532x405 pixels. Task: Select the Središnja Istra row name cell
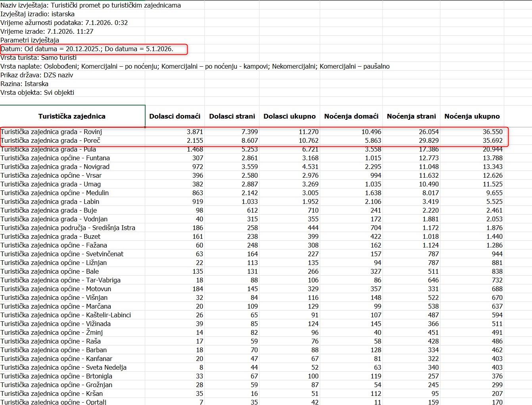point(68,228)
